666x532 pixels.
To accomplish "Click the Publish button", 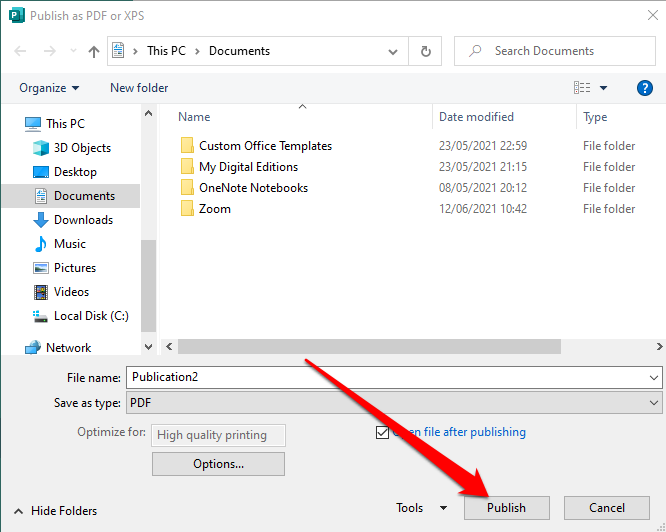I will [506, 508].
